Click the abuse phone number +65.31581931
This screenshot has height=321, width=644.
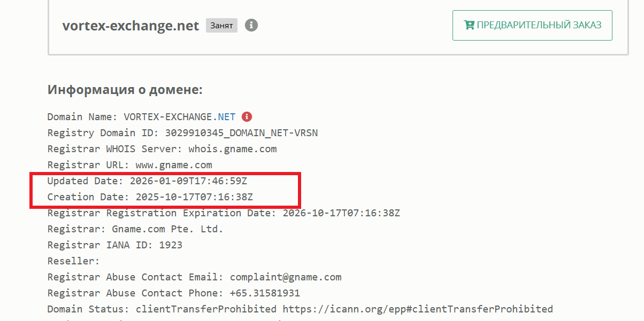coord(265,293)
